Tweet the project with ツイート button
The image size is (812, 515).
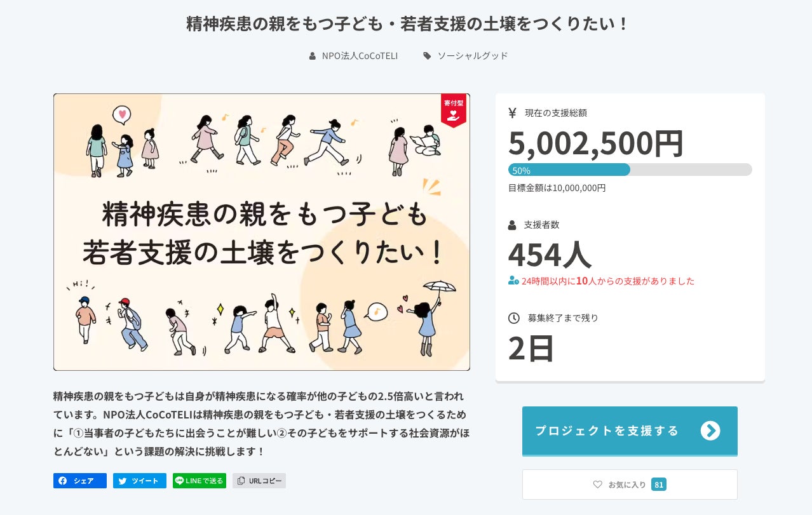[140, 481]
